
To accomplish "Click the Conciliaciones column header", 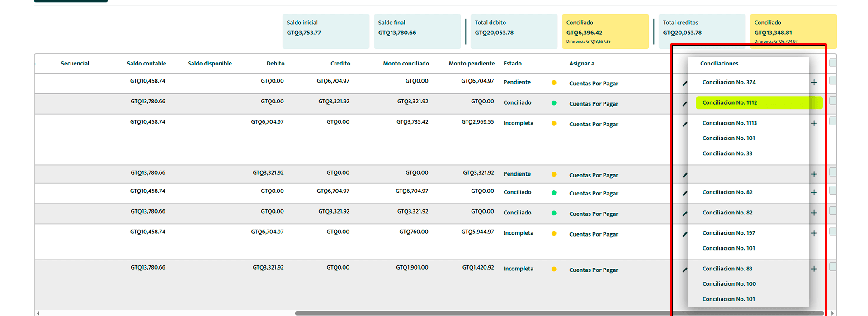I will tap(719, 63).
